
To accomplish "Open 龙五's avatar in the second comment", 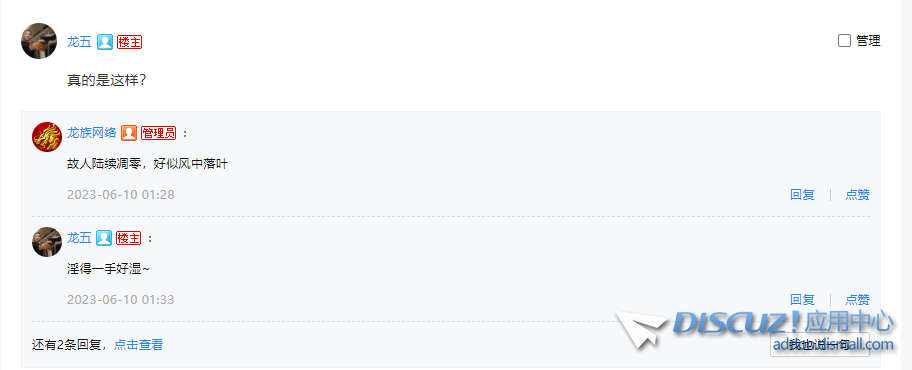I will (x=47, y=242).
